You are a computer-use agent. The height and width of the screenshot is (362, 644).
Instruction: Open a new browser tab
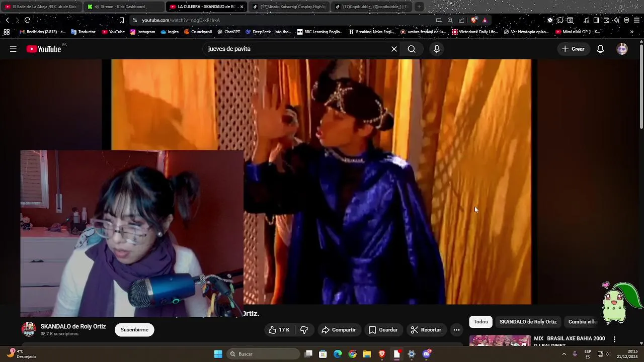point(419,7)
